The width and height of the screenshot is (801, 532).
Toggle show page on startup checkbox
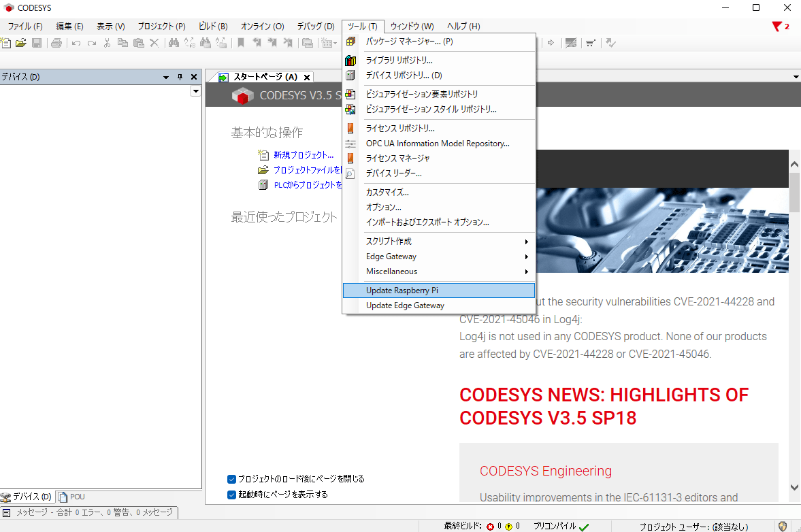(231, 495)
